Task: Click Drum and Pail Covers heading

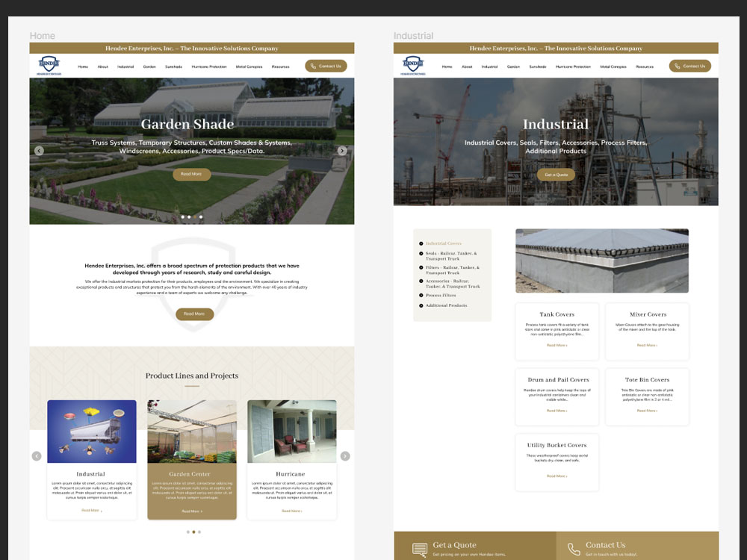Action: pos(558,379)
